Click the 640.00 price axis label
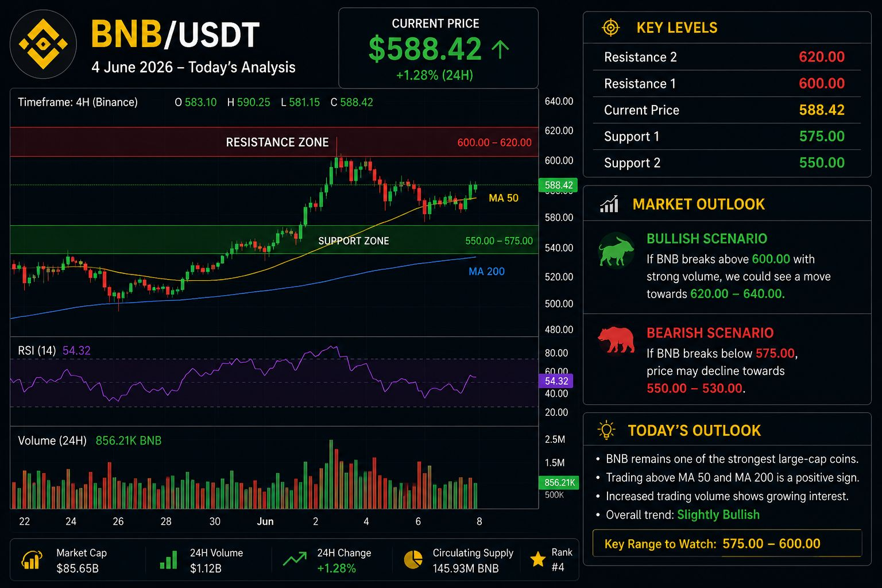The width and height of the screenshot is (882, 588). pyautogui.click(x=559, y=101)
